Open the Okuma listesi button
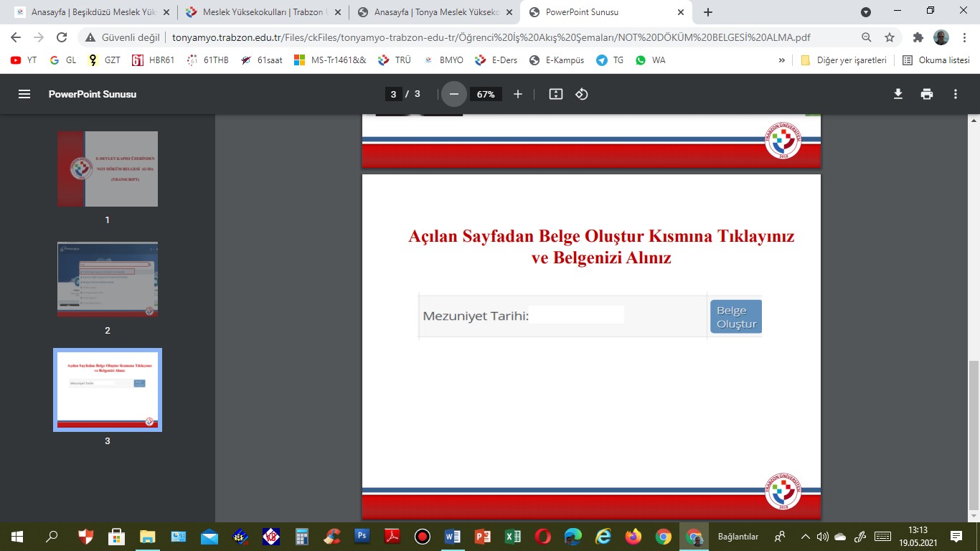Image resolution: width=980 pixels, height=551 pixels. 936,60
